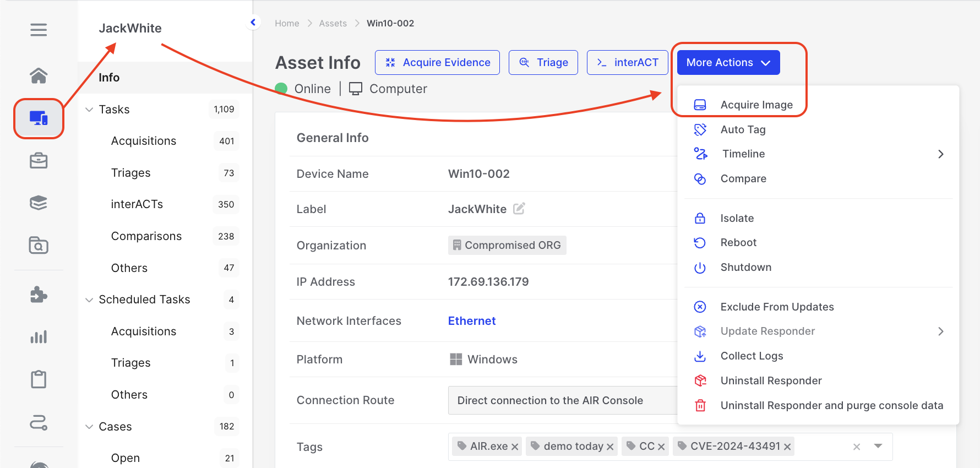Go to Home icon in sidebar
Screen dimensions: 980x468
[39, 75]
